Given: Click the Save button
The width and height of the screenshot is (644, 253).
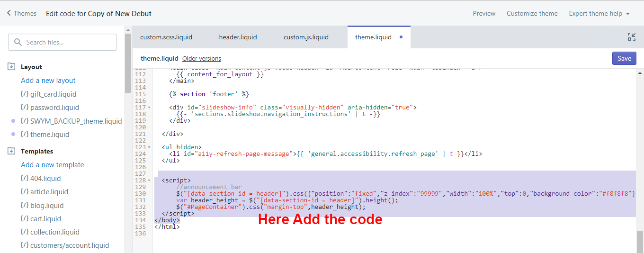Looking at the screenshot, I should [624, 58].
